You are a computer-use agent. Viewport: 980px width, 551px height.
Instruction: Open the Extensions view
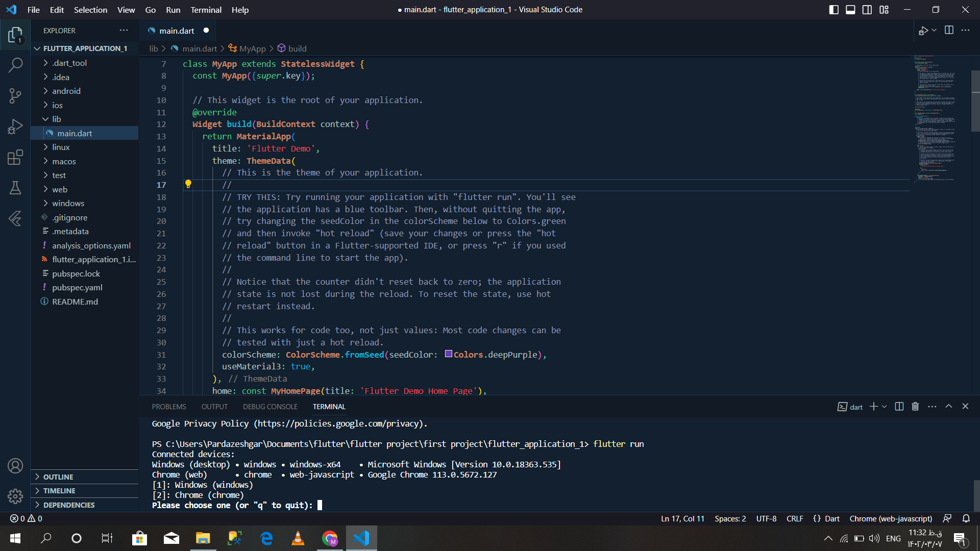[15, 157]
